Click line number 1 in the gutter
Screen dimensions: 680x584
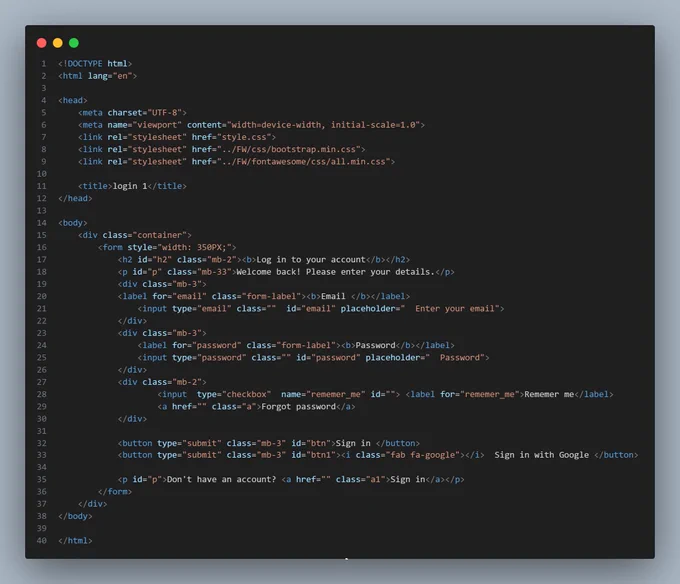point(44,64)
